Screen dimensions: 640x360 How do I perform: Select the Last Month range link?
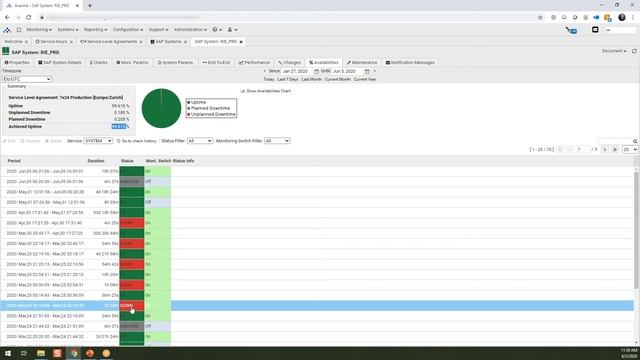coord(311,80)
